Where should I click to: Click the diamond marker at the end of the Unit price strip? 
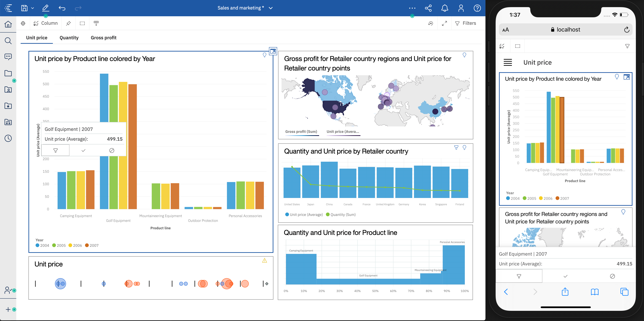click(267, 284)
